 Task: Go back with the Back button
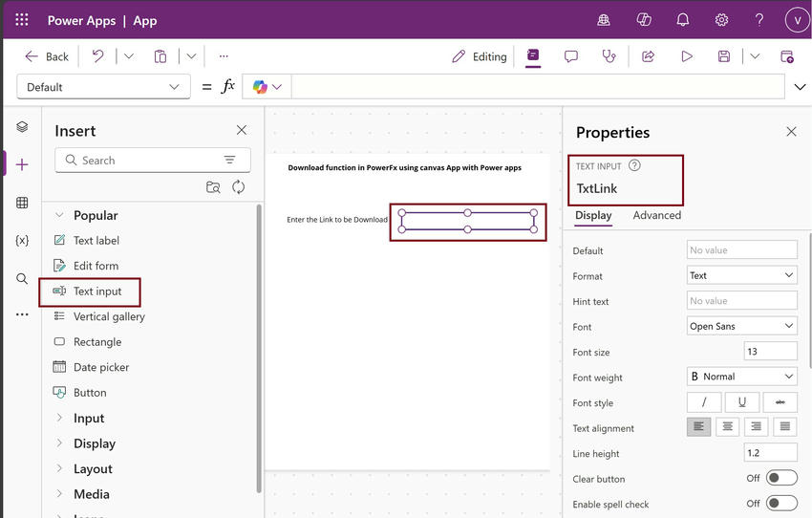click(47, 56)
